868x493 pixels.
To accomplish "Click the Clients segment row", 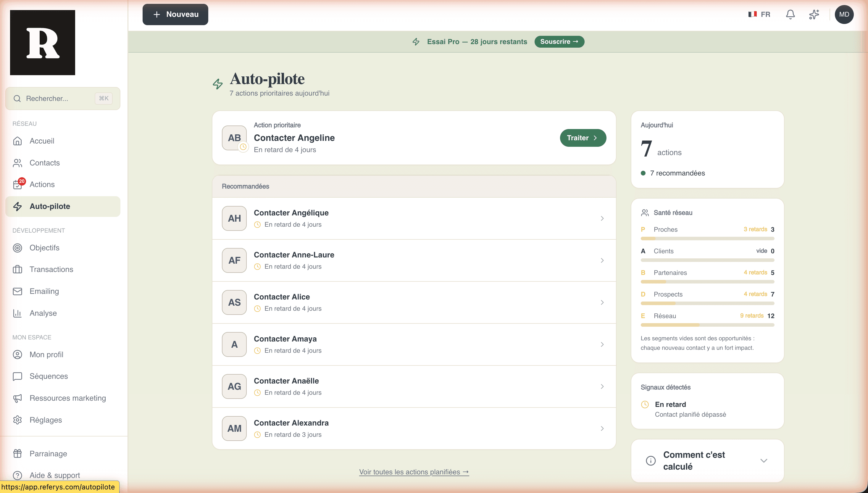I will click(707, 254).
